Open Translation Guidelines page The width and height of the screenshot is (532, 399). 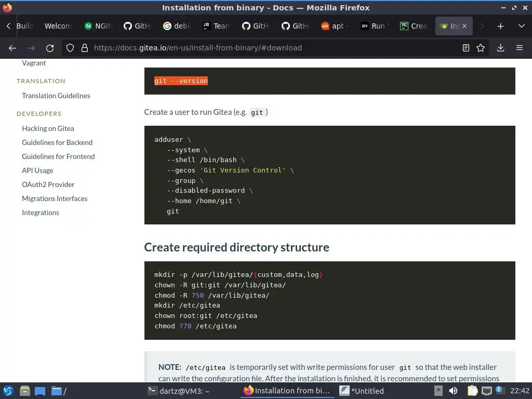(56, 96)
